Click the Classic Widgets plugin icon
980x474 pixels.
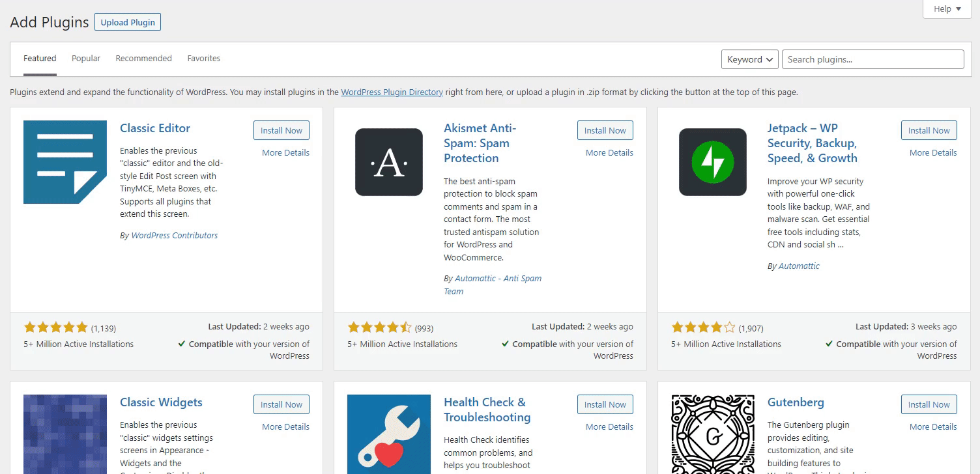click(65, 434)
